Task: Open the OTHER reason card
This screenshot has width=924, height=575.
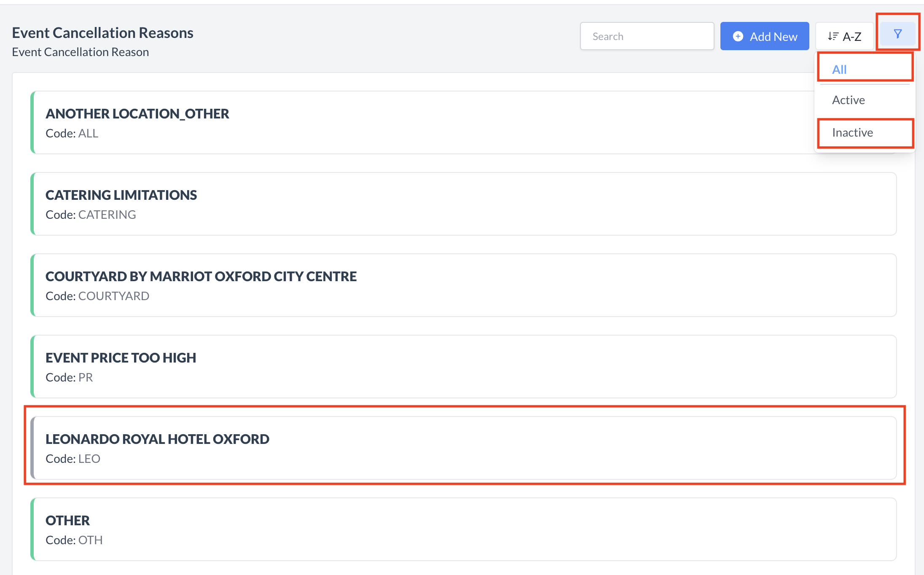Action: [x=464, y=529]
